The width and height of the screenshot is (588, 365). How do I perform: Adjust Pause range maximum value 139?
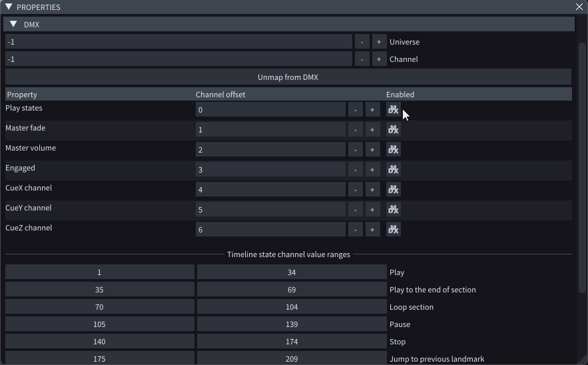[291, 324]
